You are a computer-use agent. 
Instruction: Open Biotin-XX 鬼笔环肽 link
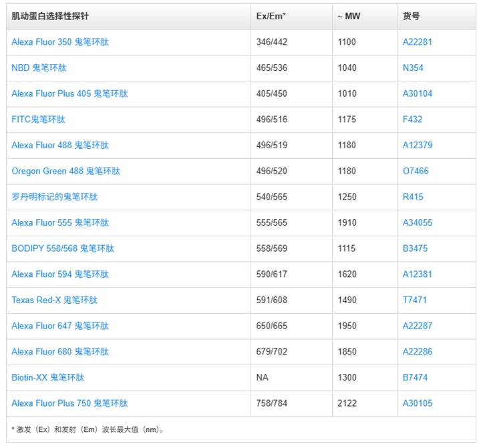point(48,377)
